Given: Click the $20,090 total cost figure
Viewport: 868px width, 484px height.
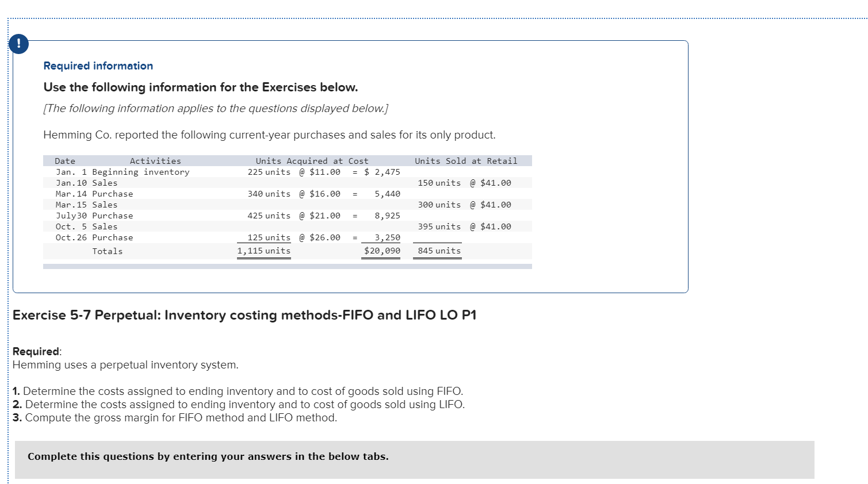Looking at the screenshot, I should point(380,251).
